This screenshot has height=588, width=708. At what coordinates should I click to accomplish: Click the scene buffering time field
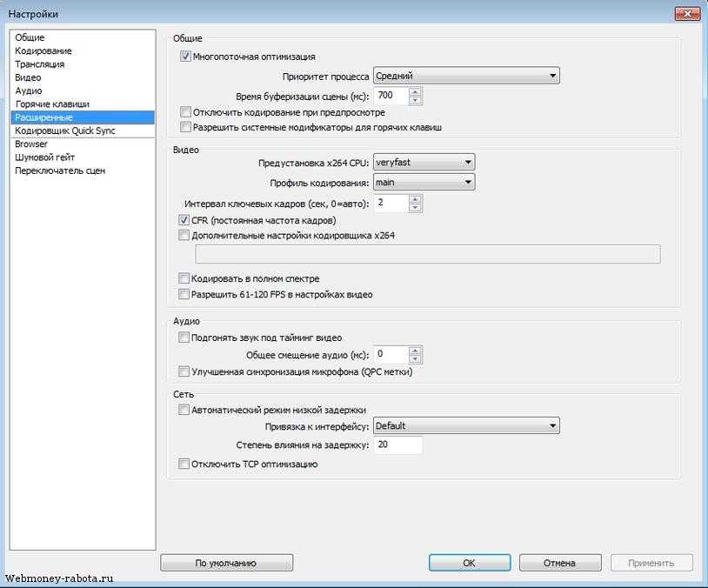tap(391, 96)
